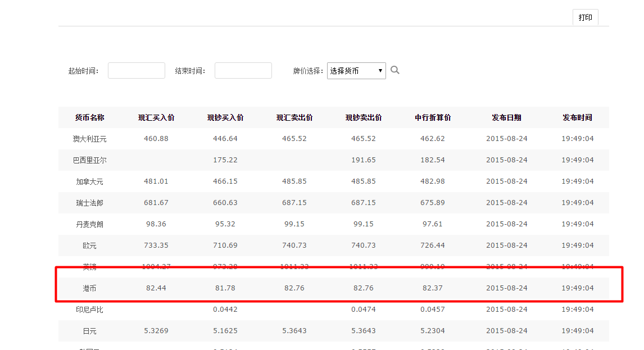Click the 中行折算价 column header
This screenshot has width=644, height=350.
433,117
